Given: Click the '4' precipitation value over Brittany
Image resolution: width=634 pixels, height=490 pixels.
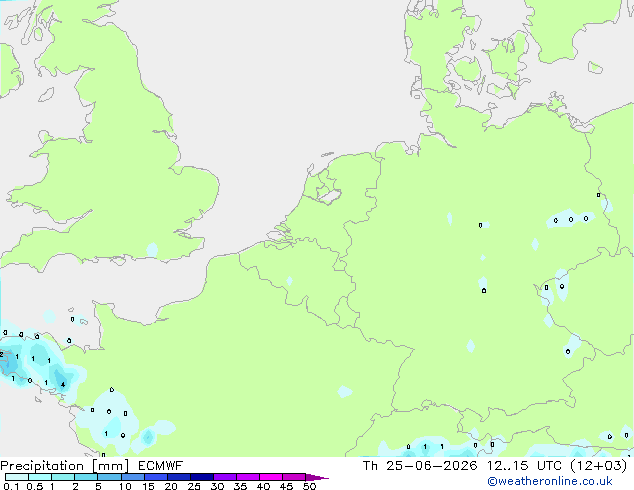Looking at the screenshot, I should 63,384.
